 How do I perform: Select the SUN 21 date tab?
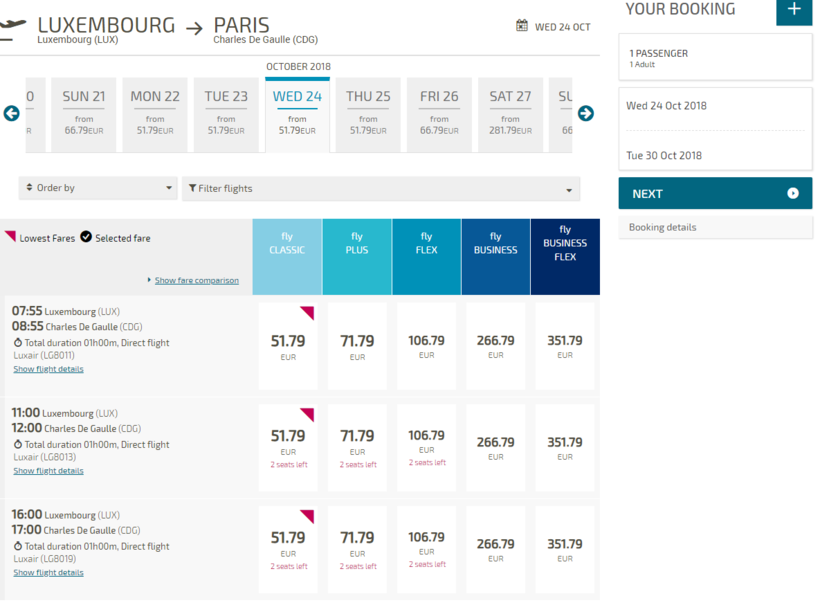click(x=84, y=113)
